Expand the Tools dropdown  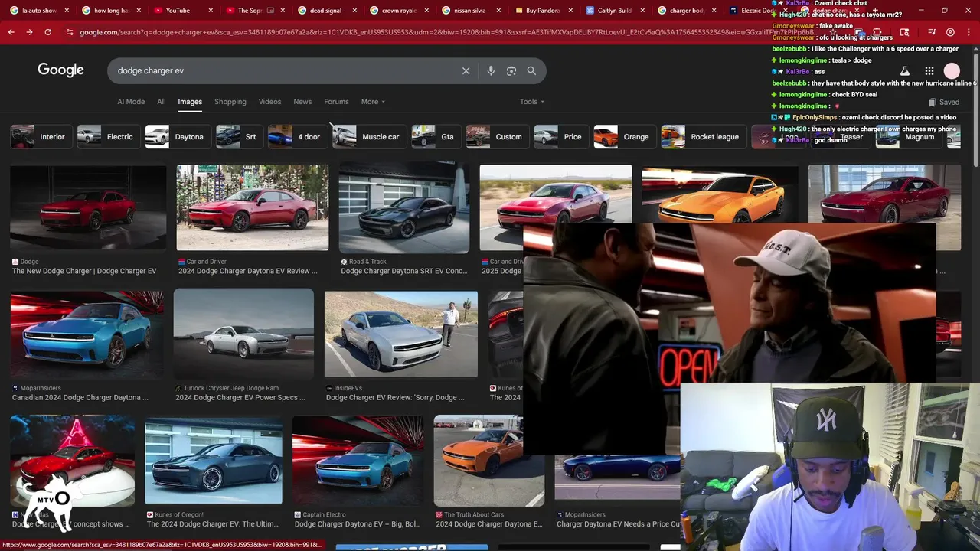click(x=532, y=102)
